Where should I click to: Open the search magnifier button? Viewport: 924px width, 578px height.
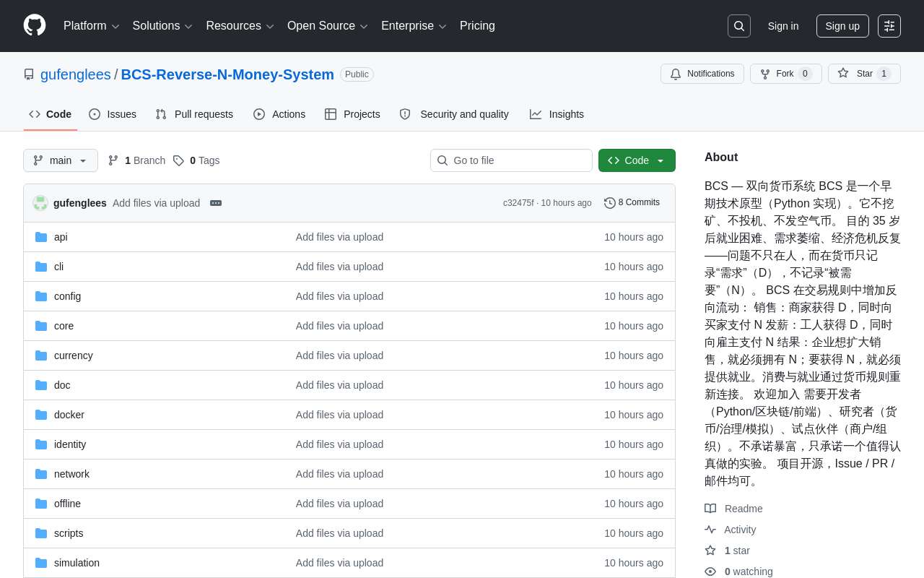(x=739, y=26)
